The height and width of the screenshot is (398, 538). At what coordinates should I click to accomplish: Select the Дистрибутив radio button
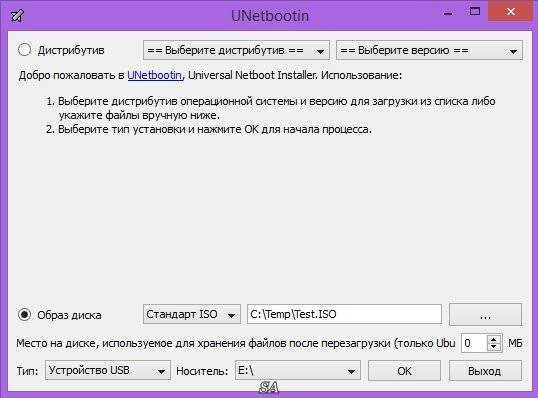point(25,50)
